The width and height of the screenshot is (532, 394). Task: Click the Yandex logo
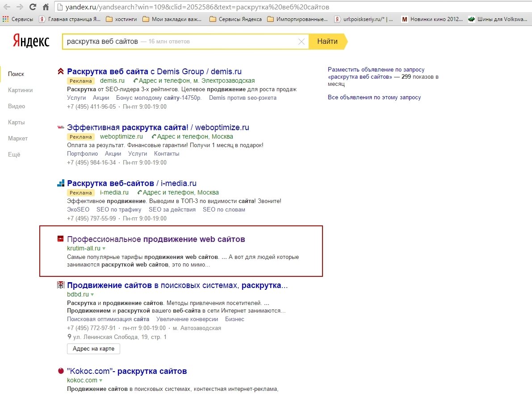[x=31, y=41]
